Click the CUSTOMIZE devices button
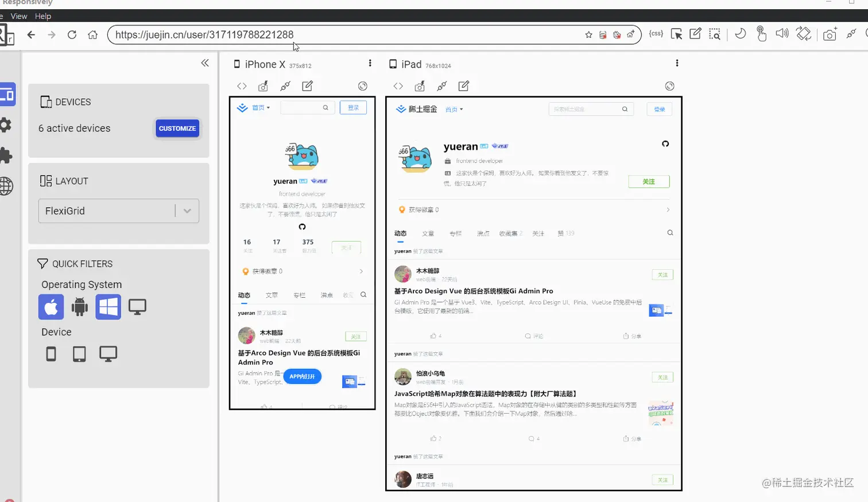The width and height of the screenshot is (868, 502). [x=177, y=129]
